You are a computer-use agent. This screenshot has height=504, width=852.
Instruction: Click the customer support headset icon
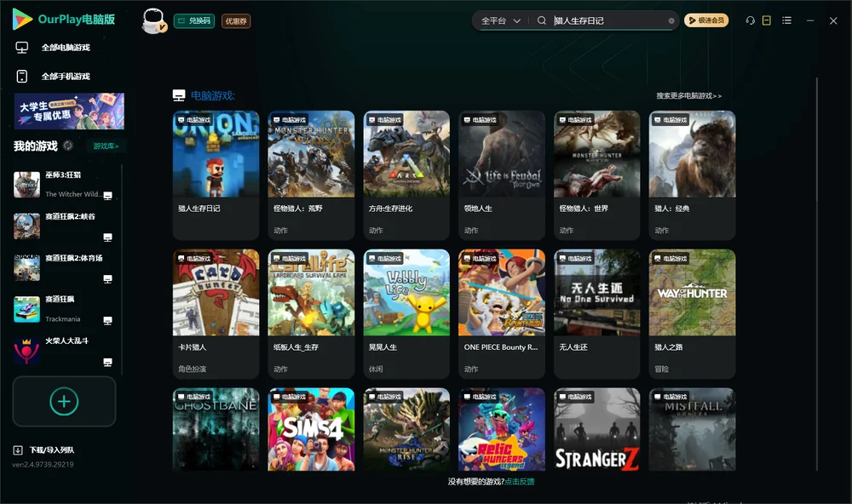[x=750, y=20]
